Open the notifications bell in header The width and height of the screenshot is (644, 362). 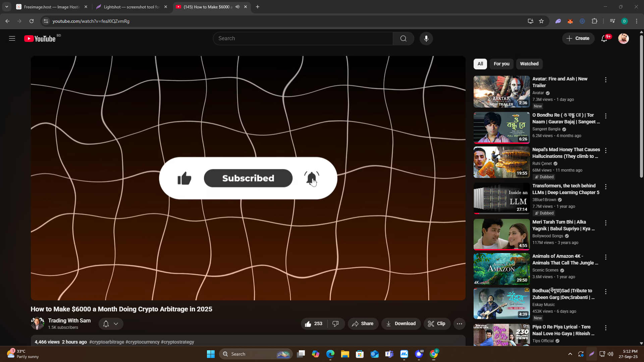coord(604,39)
